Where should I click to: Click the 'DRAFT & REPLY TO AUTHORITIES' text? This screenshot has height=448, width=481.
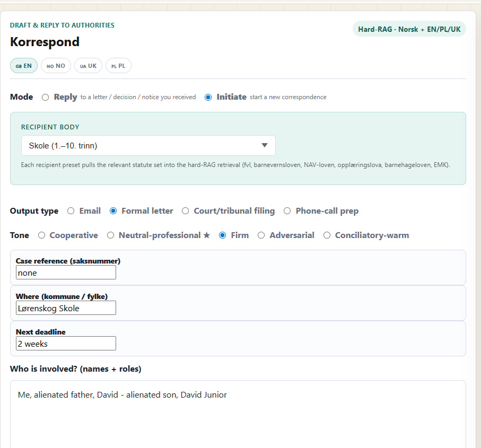pos(62,25)
